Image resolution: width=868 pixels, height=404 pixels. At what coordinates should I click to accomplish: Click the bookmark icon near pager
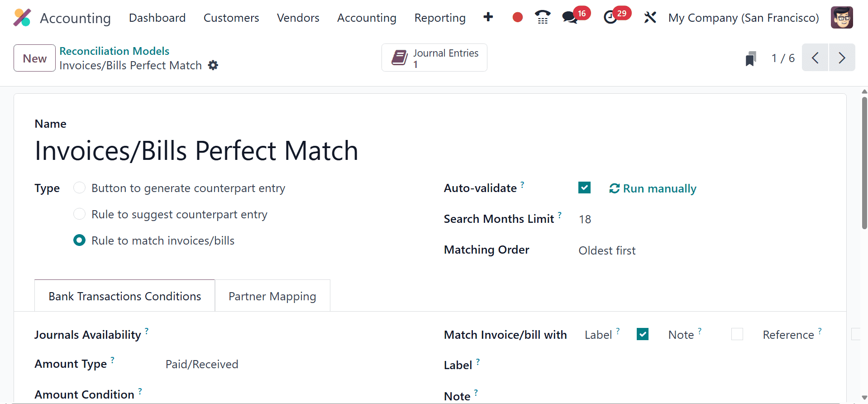point(751,58)
